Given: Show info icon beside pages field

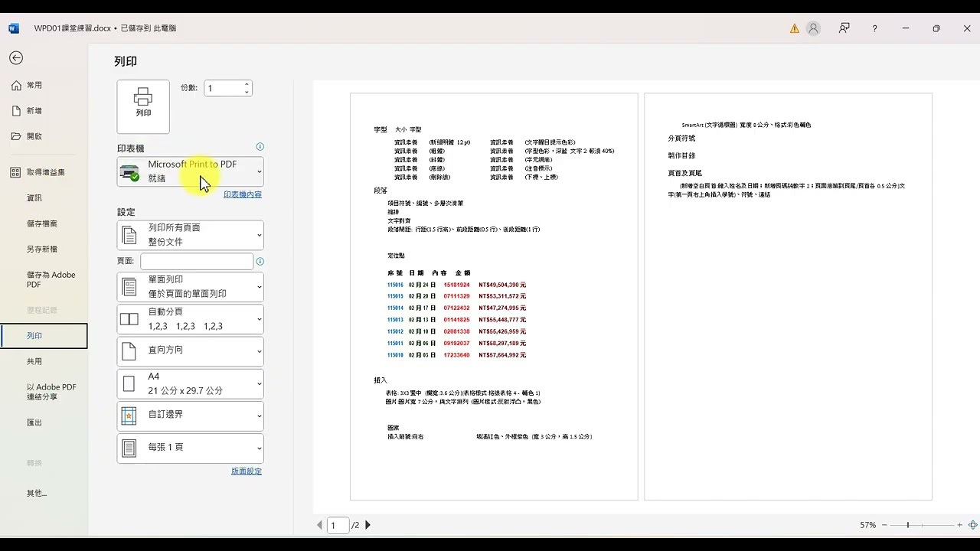Looking at the screenshot, I should pyautogui.click(x=260, y=261).
